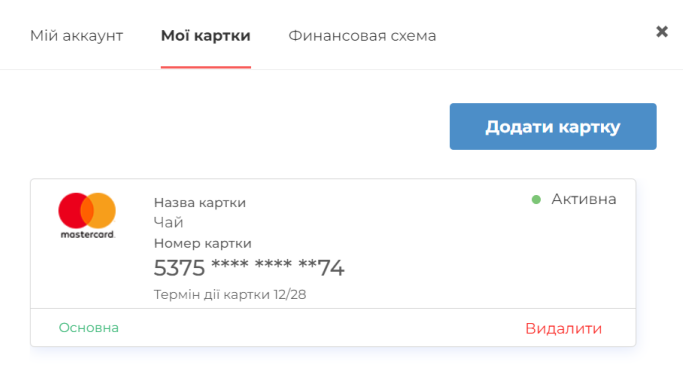Image resolution: width=683 pixels, height=377 pixels.
Task: Click the green active status dot
Action: [536, 200]
